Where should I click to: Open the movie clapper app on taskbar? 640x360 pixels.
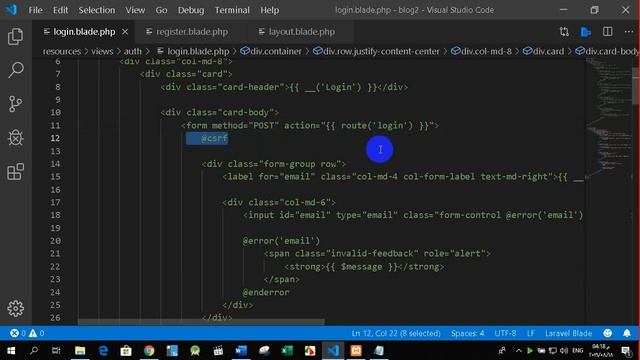218,351
